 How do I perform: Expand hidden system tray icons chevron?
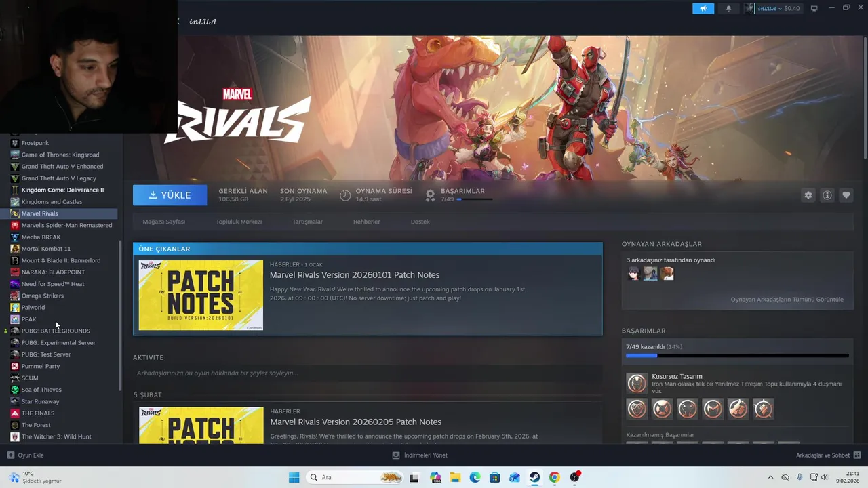(770, 477)
